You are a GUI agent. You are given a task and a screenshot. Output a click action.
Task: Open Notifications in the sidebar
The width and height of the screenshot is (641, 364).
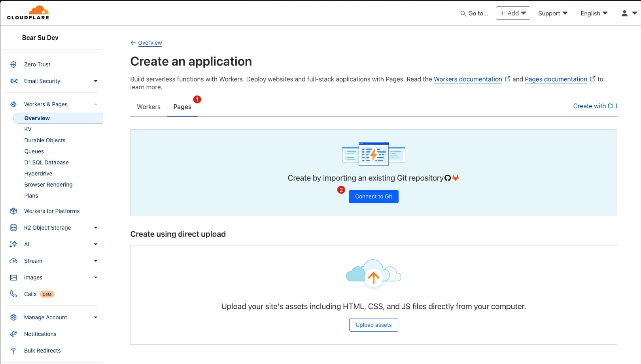tap(40, 334)
